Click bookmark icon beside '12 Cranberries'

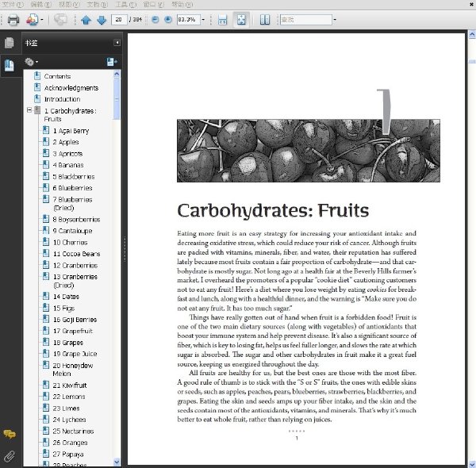46,265
